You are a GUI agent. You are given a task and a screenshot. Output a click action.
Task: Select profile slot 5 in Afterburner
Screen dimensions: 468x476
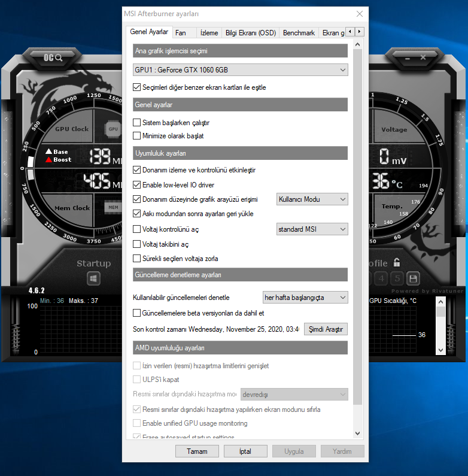[397, 278]
